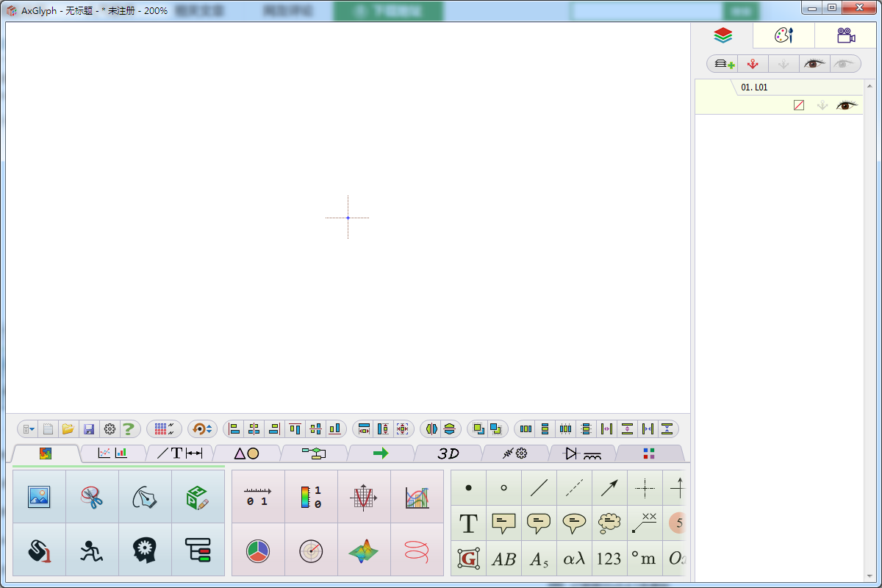Open the line, text and dimension tab
Image resolution: width=882 pixels, height=588 pixels.
[179, 453]
